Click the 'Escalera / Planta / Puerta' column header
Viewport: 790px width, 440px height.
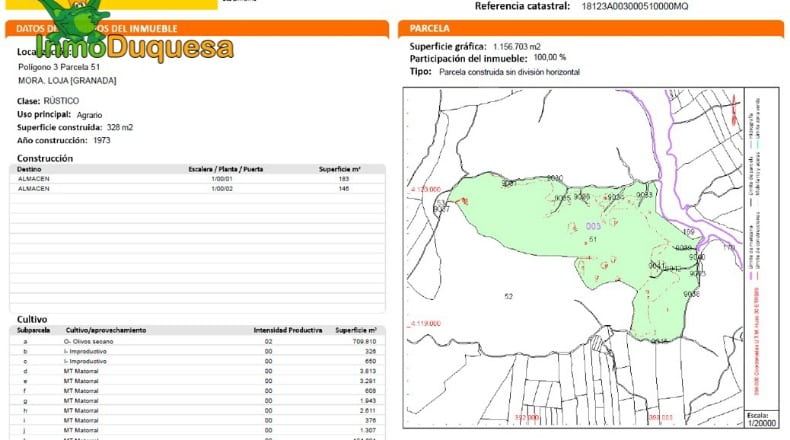(x=226, y=169)
